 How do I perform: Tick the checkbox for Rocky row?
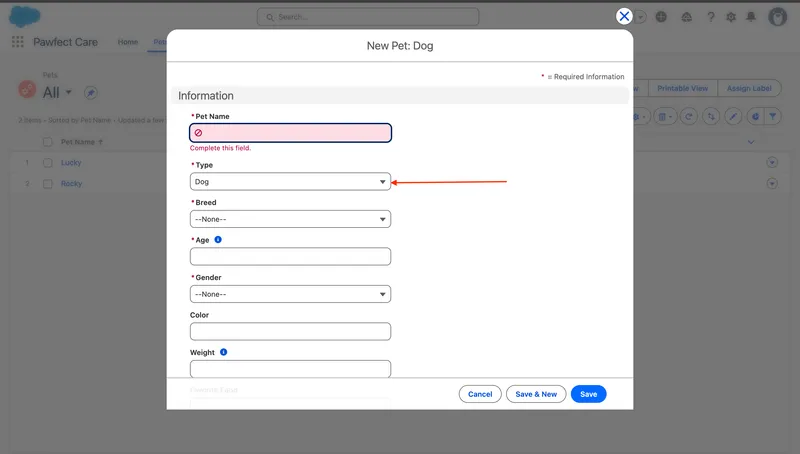(x=47, y=184)
